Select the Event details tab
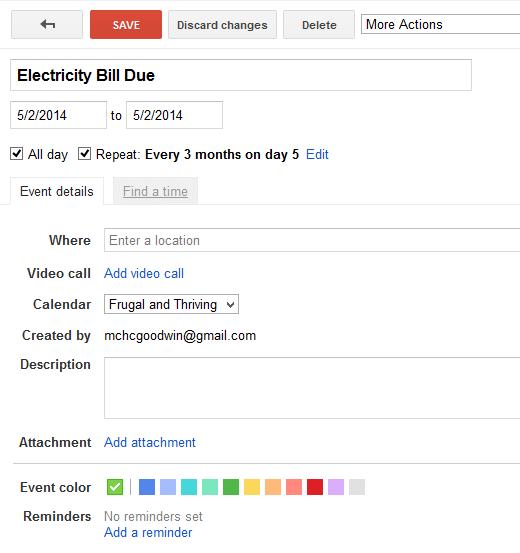 click(x=57, y=191)
